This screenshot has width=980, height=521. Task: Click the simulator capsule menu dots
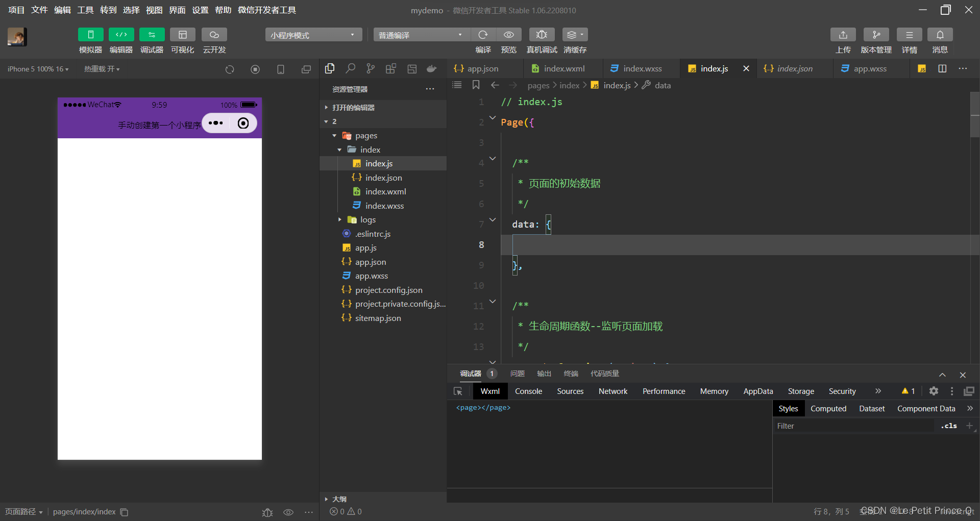click(216, 123)
